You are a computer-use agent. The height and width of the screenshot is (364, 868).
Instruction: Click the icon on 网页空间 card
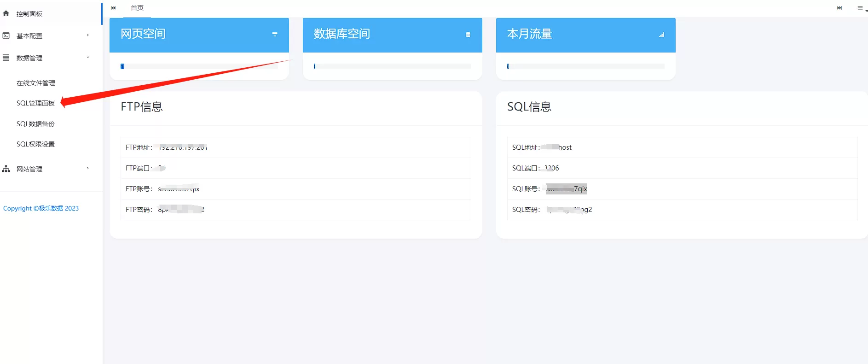(275, 34)
